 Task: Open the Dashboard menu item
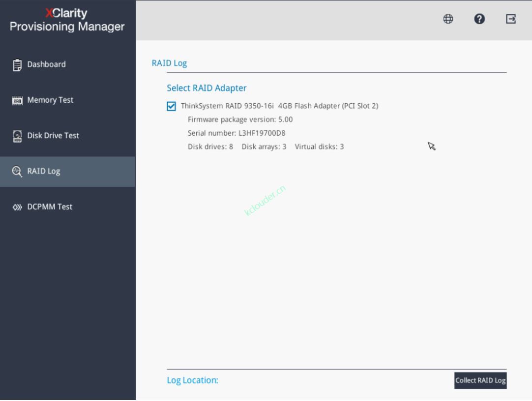tap(68, 64)
